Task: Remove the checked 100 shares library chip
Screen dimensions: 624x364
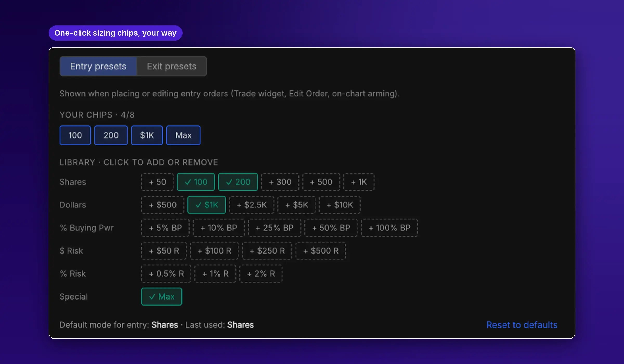Action: pos(196,182)
